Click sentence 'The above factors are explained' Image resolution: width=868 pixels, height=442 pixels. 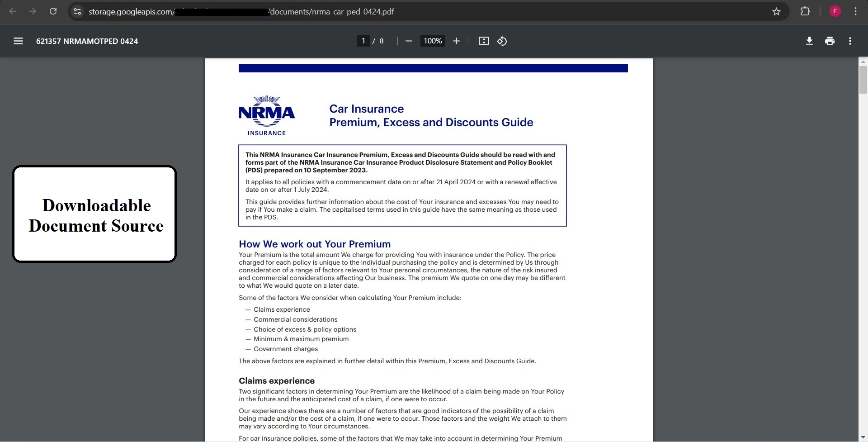(x=387, y=361)
